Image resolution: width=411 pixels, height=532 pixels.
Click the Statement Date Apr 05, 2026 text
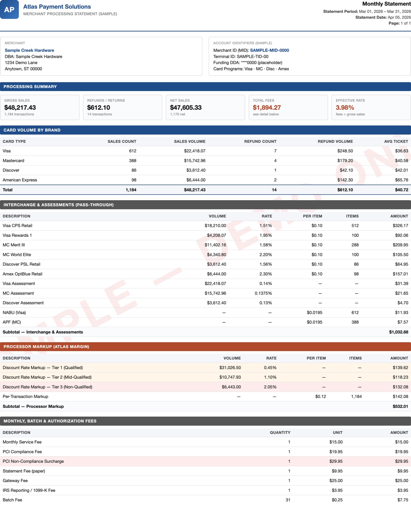click(x=383, y=17)
